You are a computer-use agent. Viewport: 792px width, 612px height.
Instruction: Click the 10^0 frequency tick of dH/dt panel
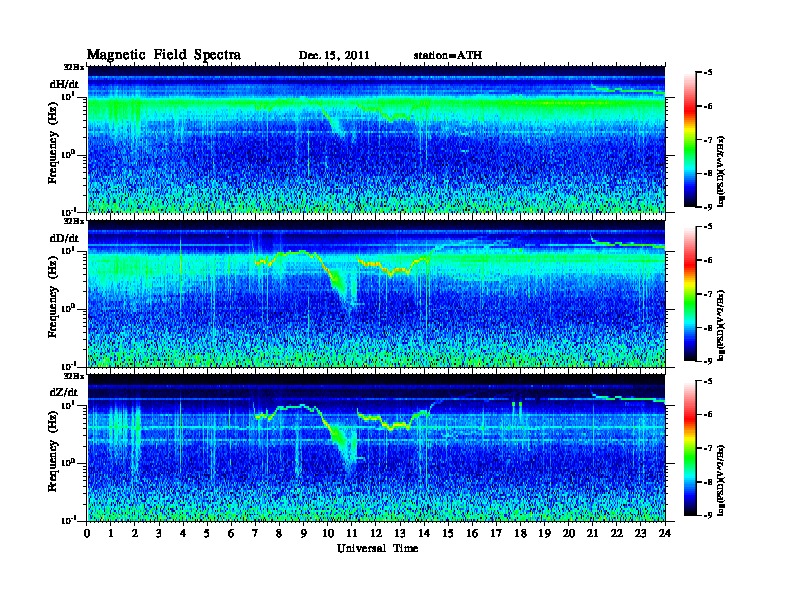click(68, 155)
